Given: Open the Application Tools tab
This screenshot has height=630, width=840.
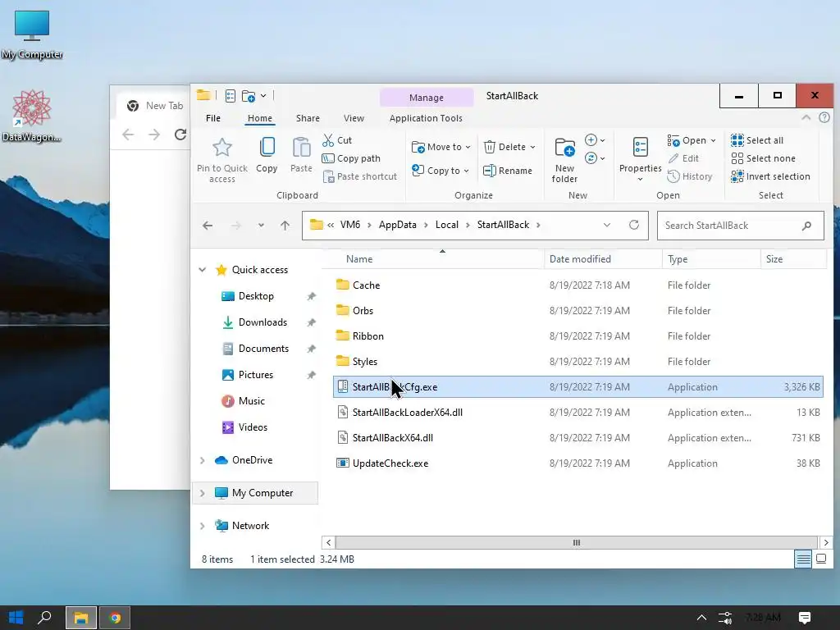Looking at the screenshot, I should click(426, 118).
